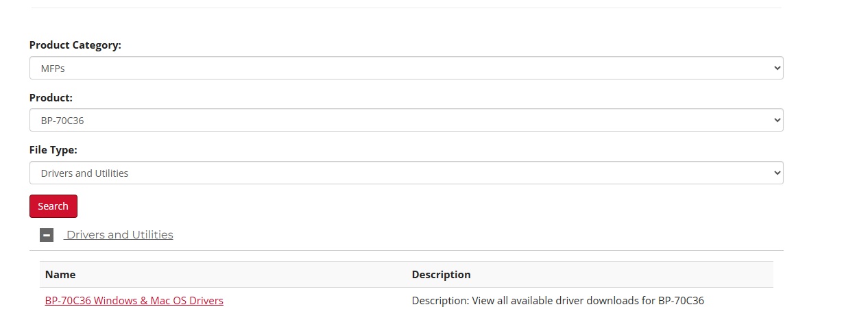
Task: Click the File Type dropdown chevron arrow
Action: tap(777, 173)
